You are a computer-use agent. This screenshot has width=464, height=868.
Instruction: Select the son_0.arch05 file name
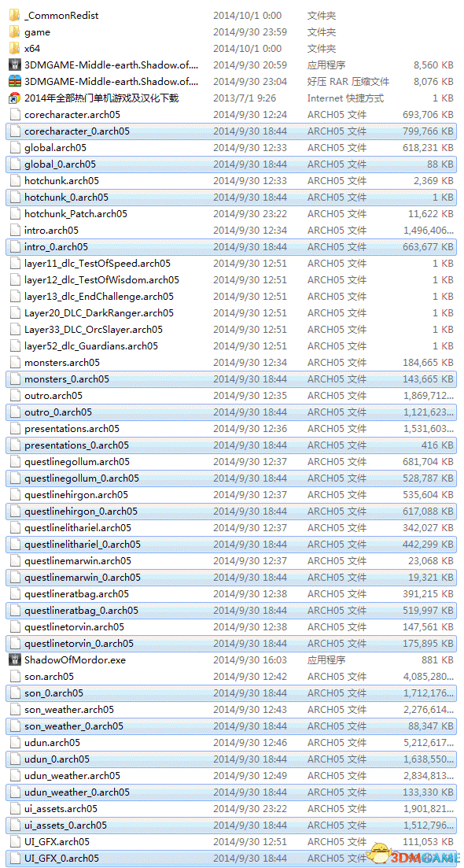coord(53,693)
